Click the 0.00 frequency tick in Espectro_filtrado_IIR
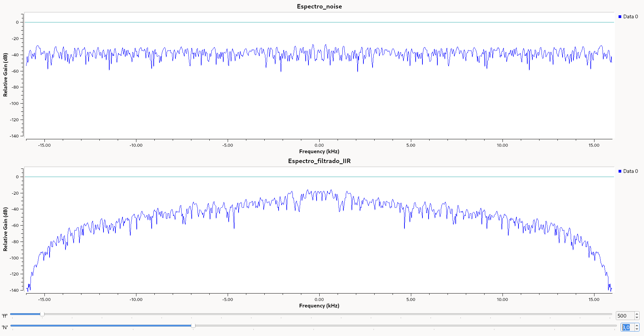Image resolution: width=644 pixels, height=336 pixels. (319, 300)
